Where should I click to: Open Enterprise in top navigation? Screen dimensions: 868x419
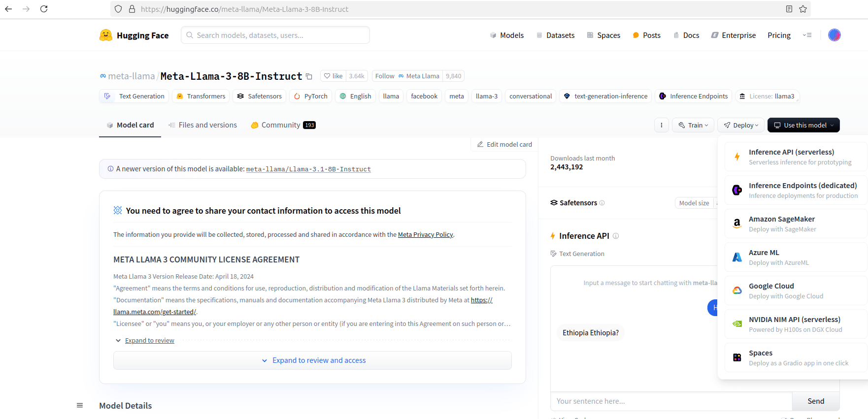[734, 35]
